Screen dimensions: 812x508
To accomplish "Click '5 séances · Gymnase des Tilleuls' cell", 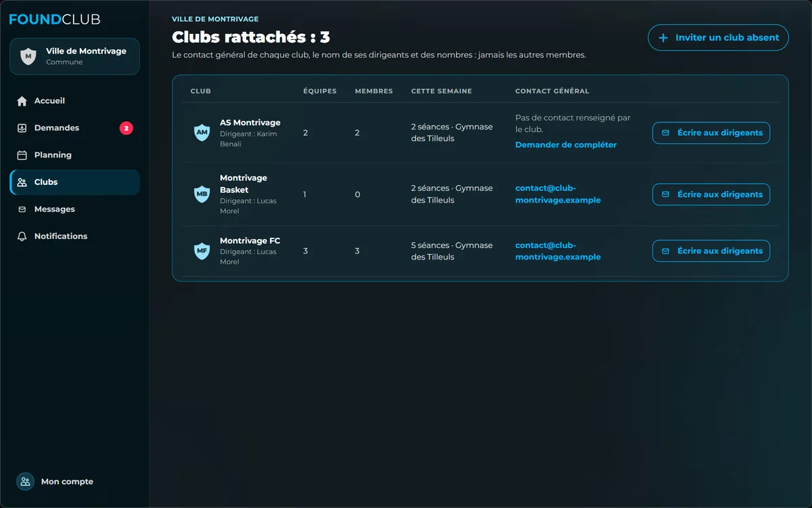I will 452,251.
